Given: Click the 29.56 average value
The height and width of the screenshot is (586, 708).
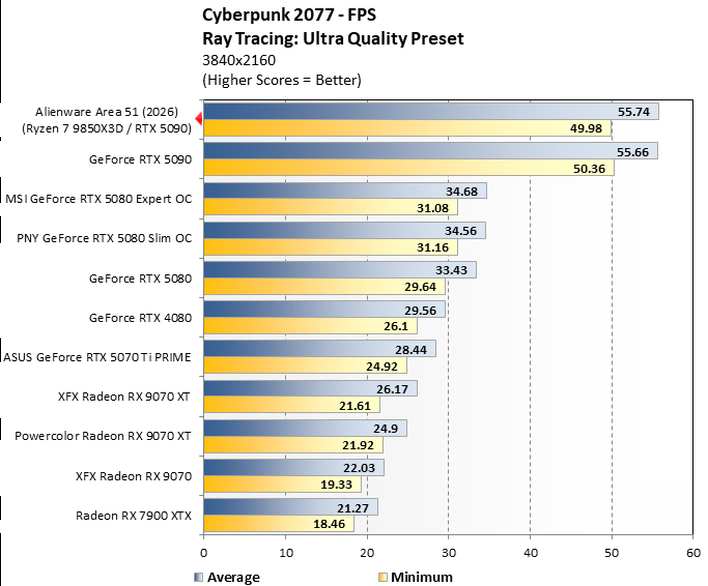Looking at the screenshot, I should tap(420, 311).
